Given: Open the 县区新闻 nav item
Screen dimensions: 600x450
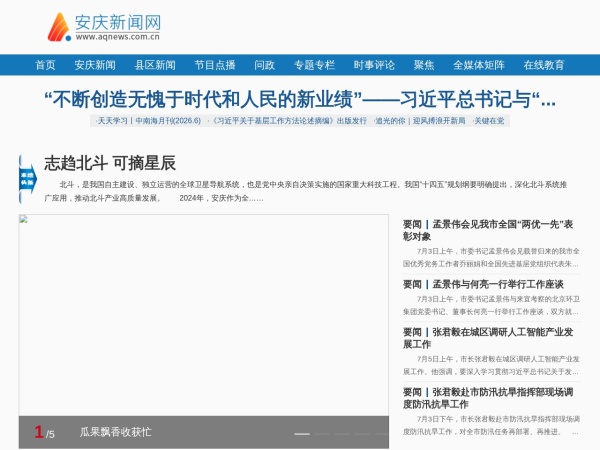Looking at the screenshot, I should tap(155, 65).
